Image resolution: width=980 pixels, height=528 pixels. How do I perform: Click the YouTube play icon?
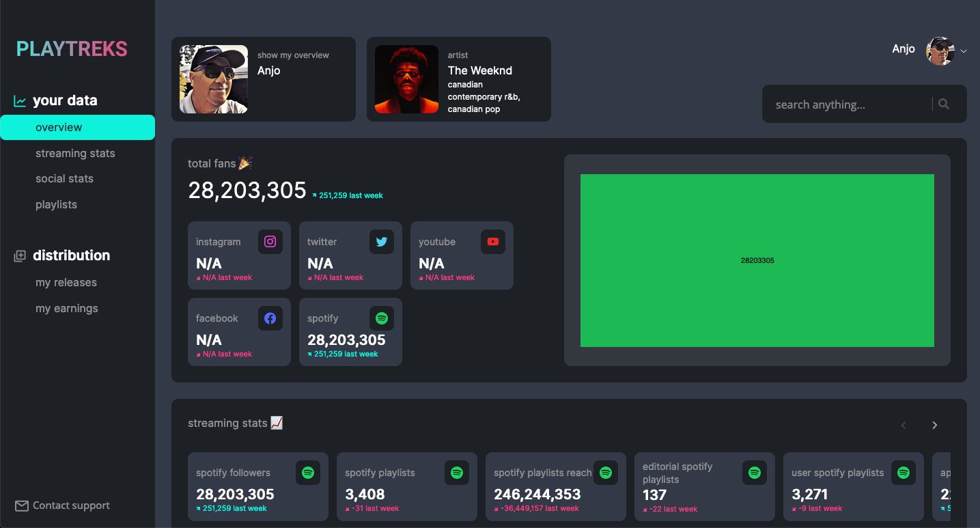(x=493, y=242)
